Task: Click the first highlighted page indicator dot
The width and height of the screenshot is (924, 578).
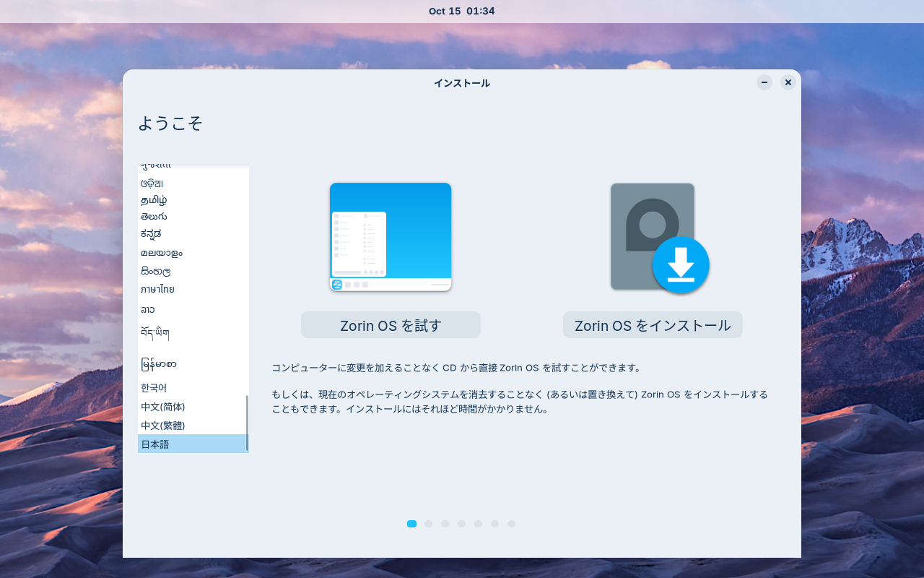Action: pos(411,524)
